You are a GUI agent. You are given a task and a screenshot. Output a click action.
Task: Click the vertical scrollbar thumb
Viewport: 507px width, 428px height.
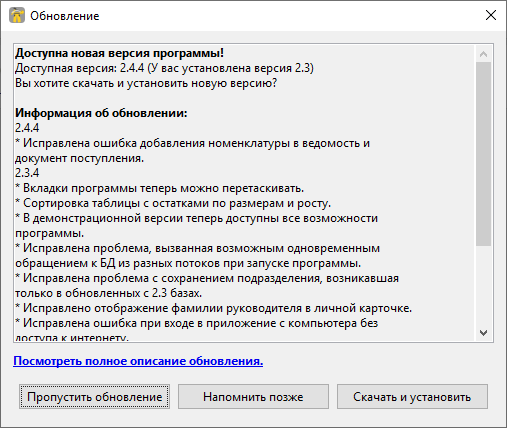tap(483, 154)
